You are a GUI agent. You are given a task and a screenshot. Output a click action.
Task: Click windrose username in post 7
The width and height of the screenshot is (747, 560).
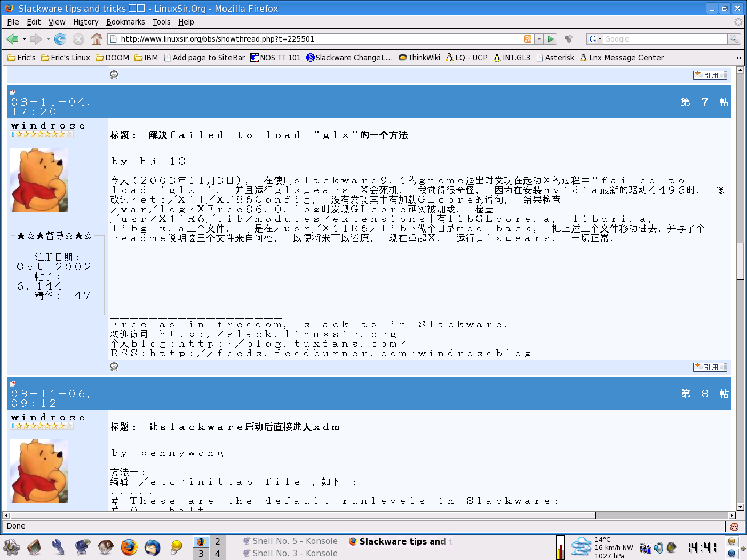[x=48, y=126]
